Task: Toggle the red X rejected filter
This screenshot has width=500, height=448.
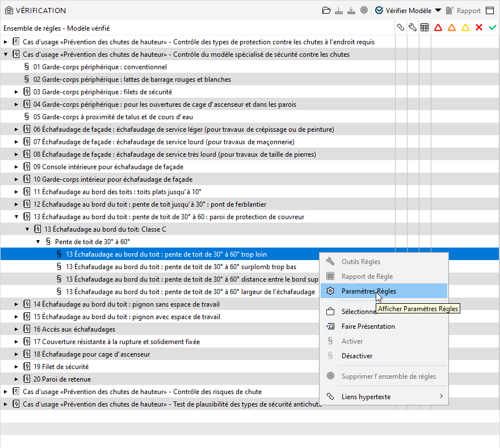Action: [478, 28]
